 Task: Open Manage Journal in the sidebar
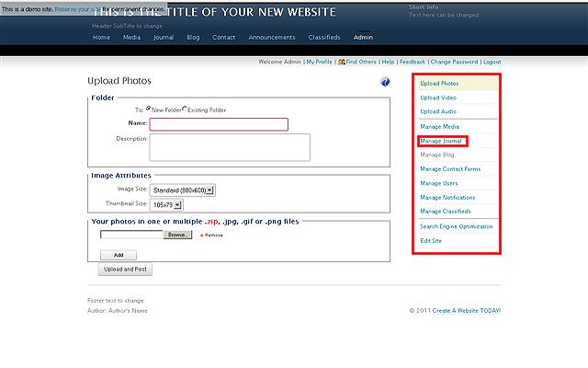coord(441,141)
